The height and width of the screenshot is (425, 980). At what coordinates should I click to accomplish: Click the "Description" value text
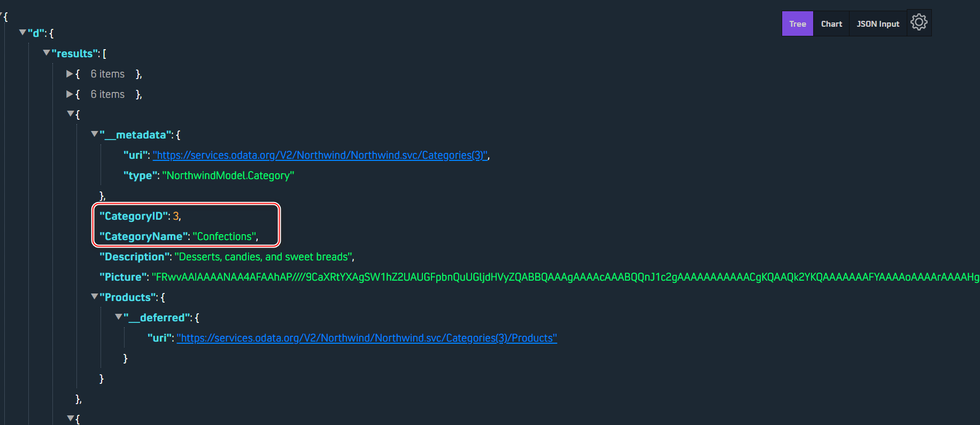[x=263, y=257]
